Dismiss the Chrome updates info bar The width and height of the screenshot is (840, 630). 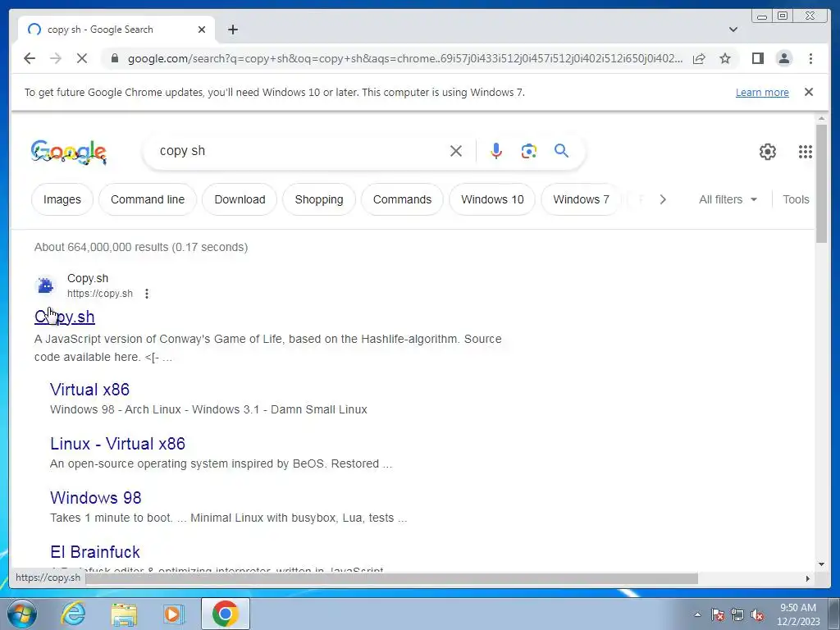(808, 92)
